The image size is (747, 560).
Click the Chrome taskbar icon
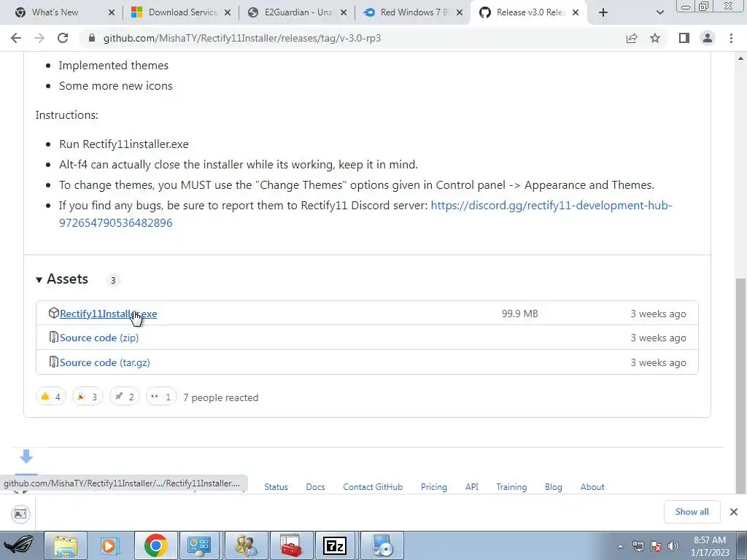click(156, 545)
